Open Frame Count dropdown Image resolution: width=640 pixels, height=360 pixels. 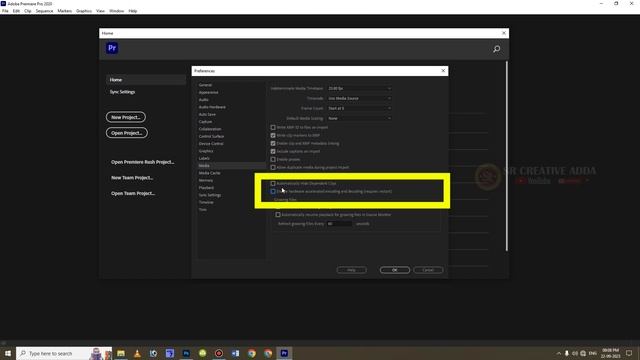click(359, 108)
